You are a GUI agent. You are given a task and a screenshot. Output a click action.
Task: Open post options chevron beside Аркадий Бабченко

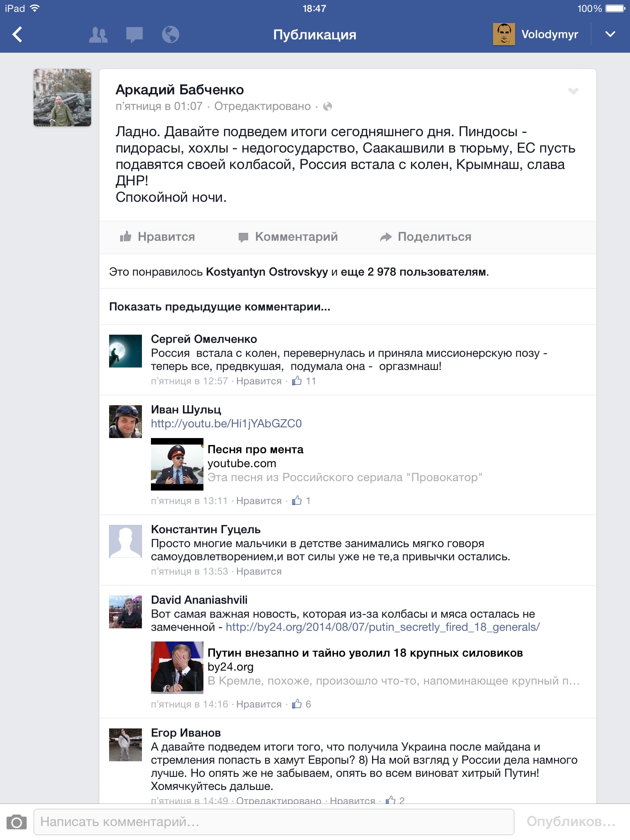point(573,91)
